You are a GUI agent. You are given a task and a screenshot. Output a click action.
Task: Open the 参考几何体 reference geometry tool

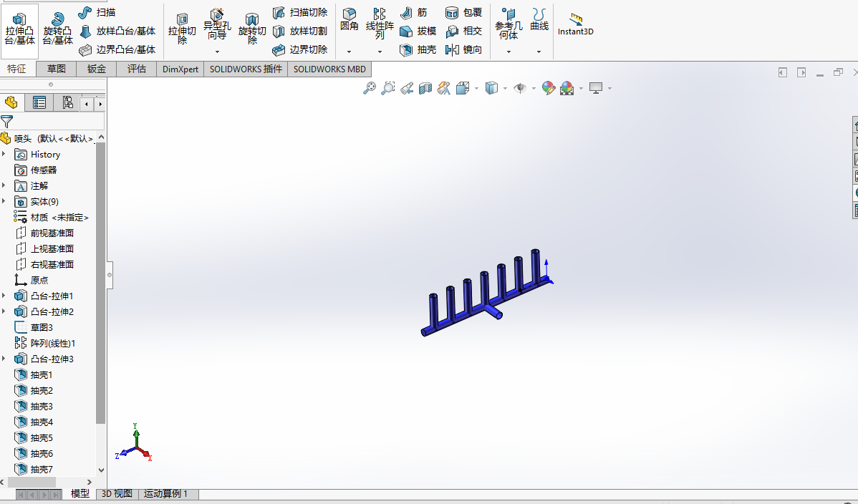tap(508, 24)
